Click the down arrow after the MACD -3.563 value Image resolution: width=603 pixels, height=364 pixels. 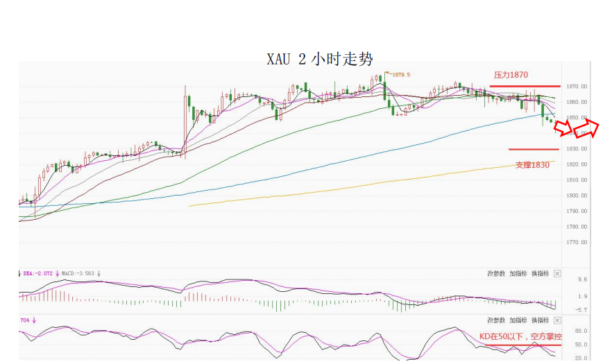99,273
